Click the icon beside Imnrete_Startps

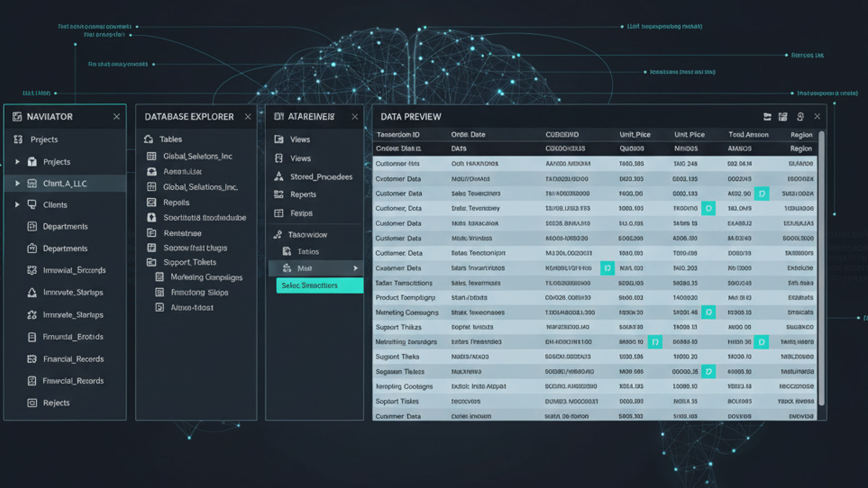pyautogui.click(x=32, y=314)
